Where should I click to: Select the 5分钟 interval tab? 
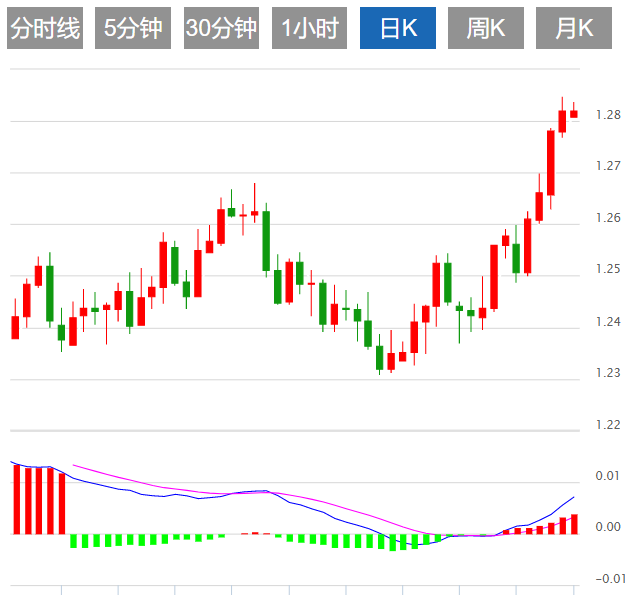[x=133, y=28]
